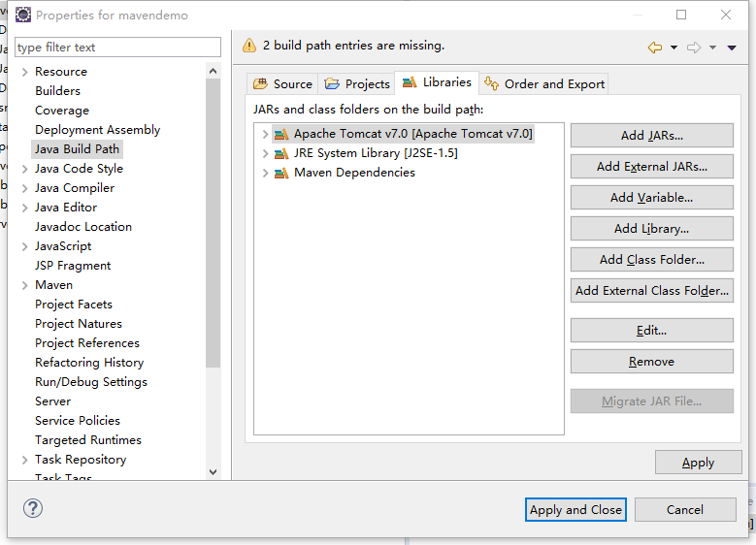Open Deployment Assembly settings
Viewport: 756px width, 545px height.
pyautogui.click(x=97, y=130)
